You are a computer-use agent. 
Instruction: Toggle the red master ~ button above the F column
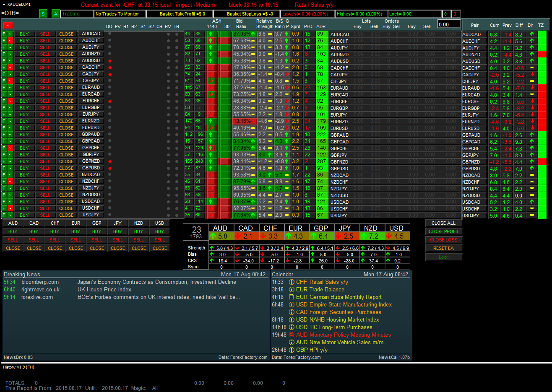tap(7, 26)
